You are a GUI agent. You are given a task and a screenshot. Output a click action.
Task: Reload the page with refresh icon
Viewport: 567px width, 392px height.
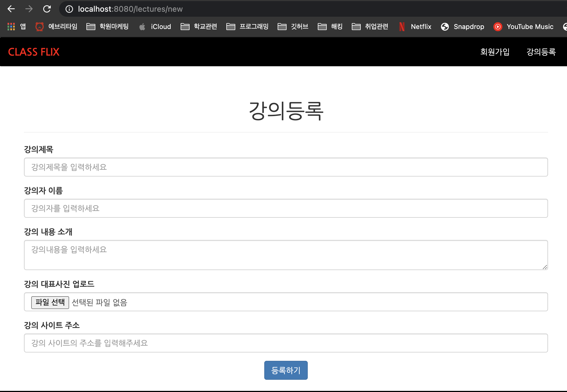coord(47,9)
